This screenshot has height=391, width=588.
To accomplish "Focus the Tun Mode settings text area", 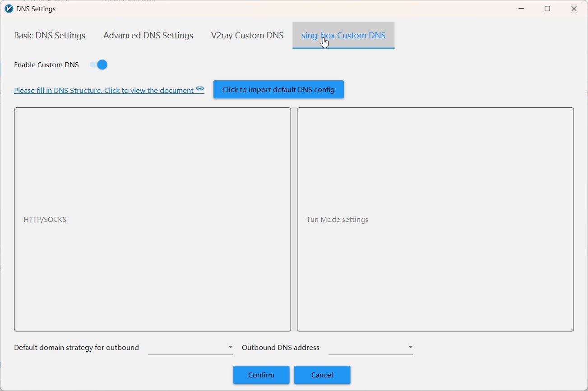I will coord(435,219).
